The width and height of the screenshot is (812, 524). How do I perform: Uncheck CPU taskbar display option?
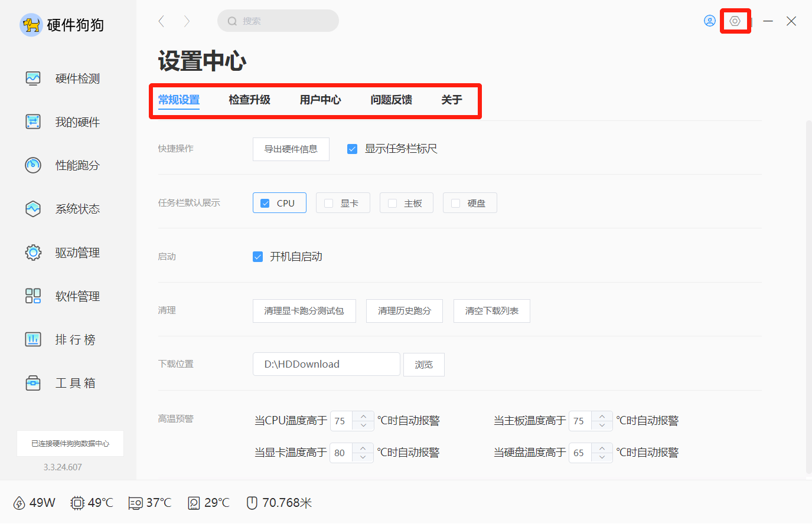[x=265, y=203]
